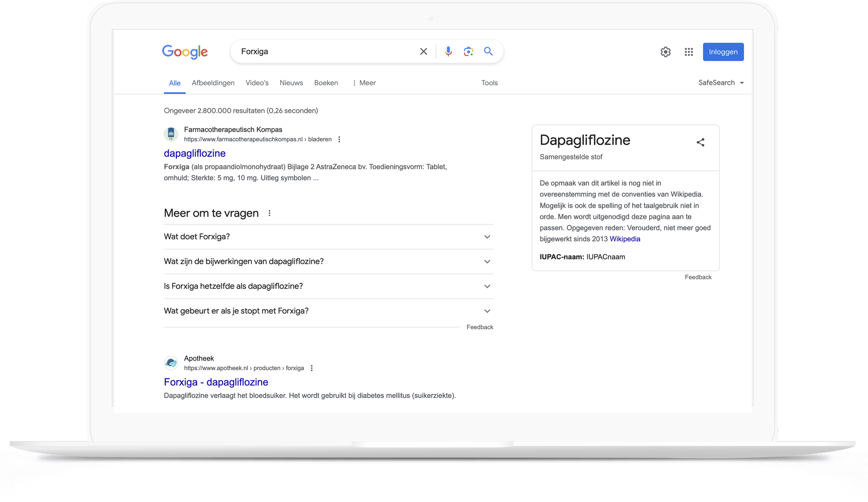
Task: Click dots beside 'Meer om te vragen'
Action: point(269,213)
